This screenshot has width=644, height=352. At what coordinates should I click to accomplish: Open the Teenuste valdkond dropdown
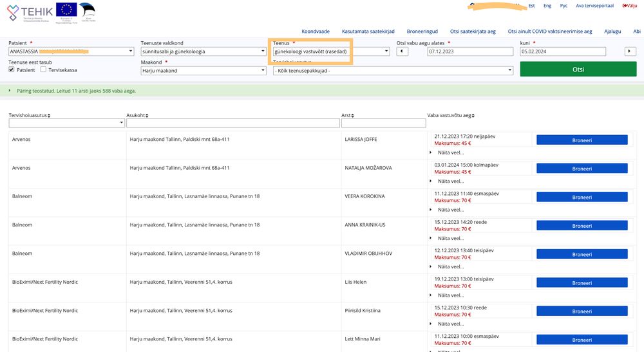203,51
